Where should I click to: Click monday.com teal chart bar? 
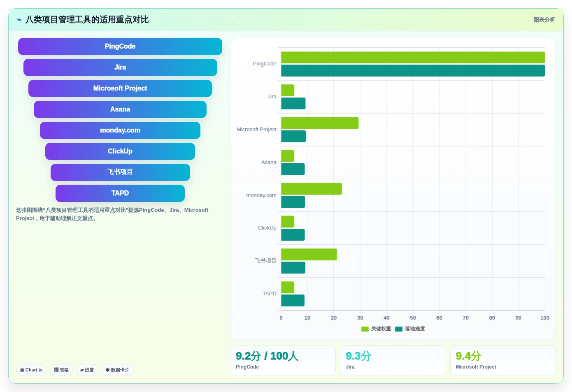[293, 202]
